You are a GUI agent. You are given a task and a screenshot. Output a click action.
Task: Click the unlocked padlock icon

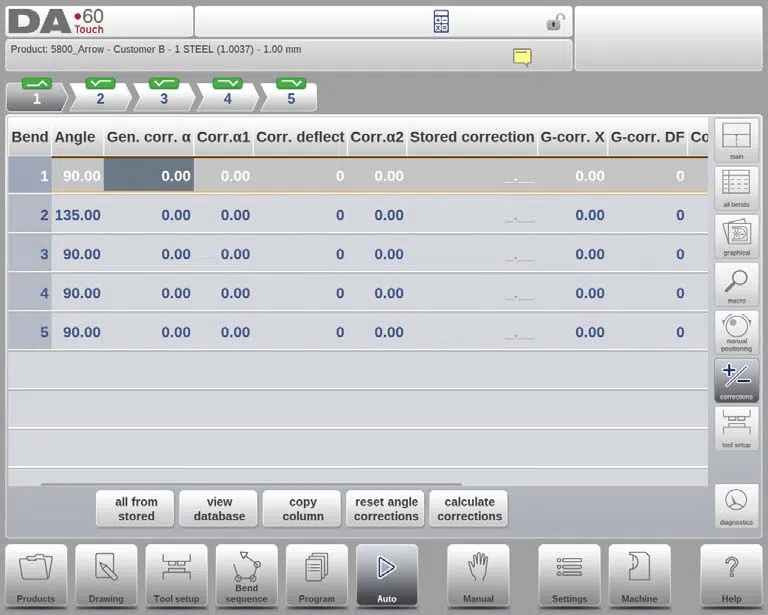(555, 22)
